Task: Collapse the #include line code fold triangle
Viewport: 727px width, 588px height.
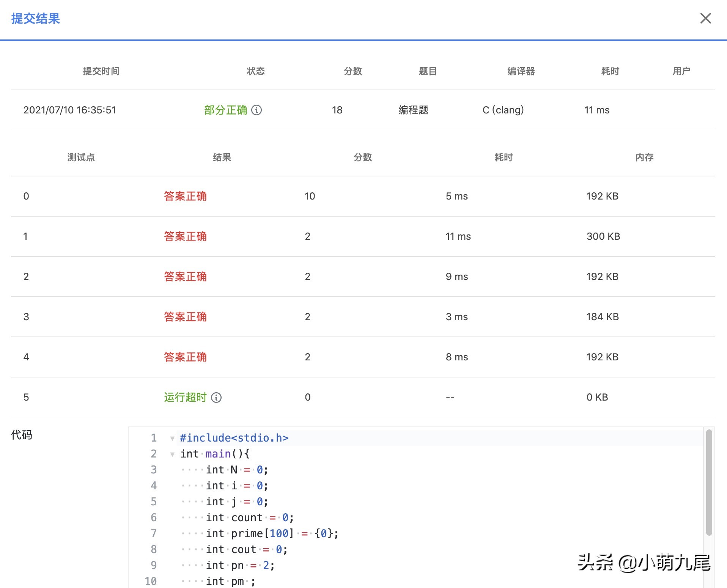Action: [x=172, y=438]
